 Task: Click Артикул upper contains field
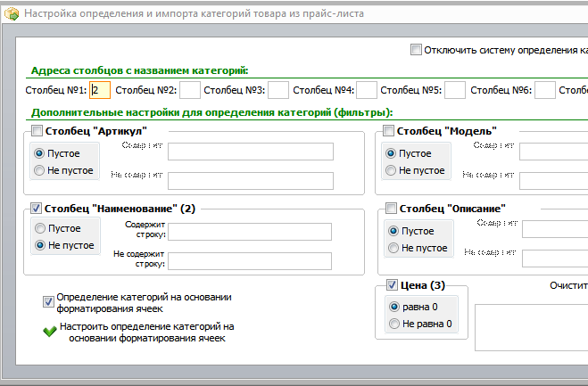click(251, 152)
